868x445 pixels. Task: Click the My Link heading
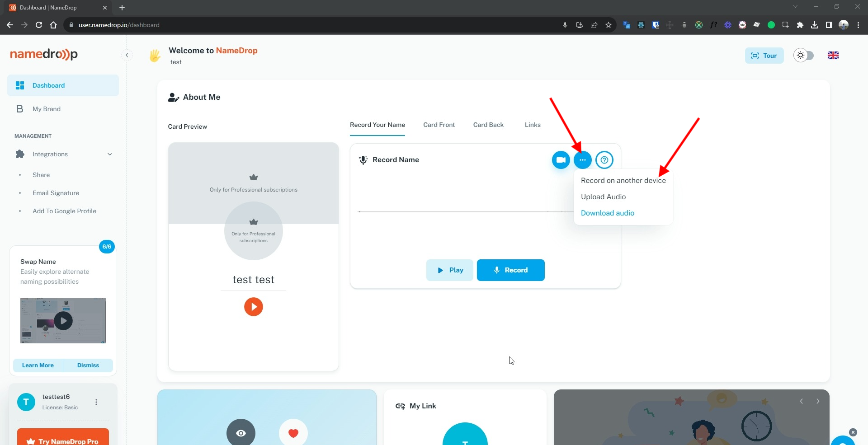click(x=423, y=406)
